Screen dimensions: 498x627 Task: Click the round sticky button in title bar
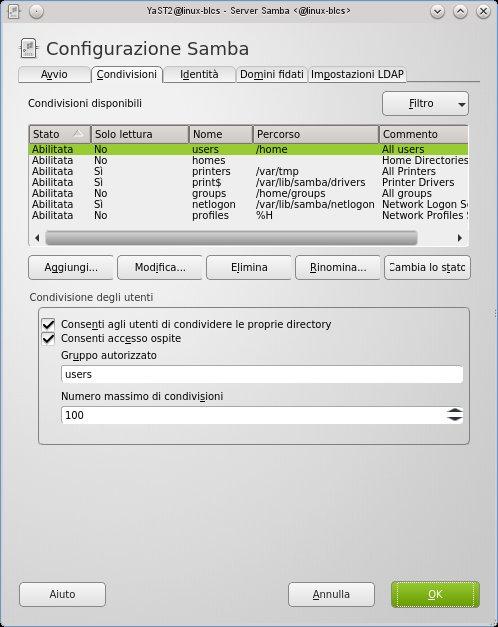point(36,12)
